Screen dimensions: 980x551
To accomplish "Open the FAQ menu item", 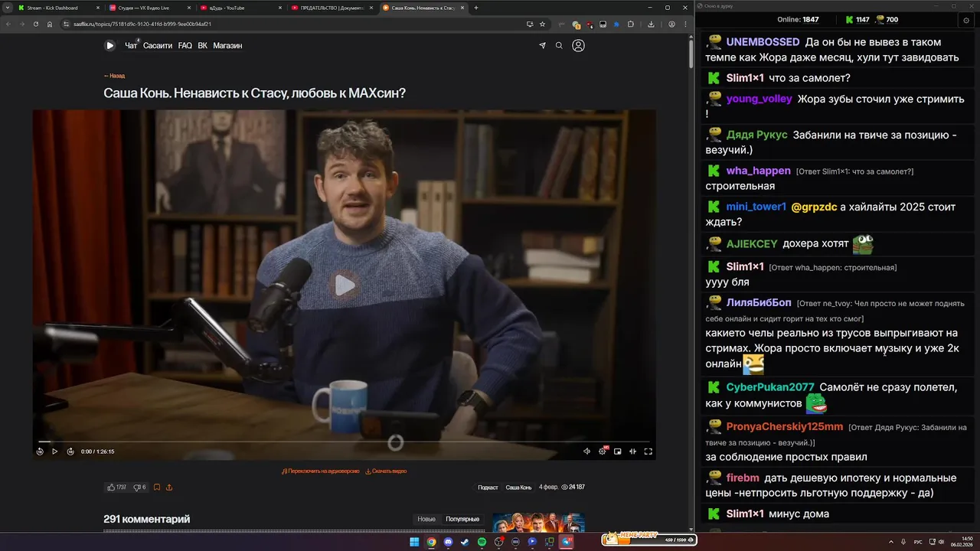I will [185, 46].
